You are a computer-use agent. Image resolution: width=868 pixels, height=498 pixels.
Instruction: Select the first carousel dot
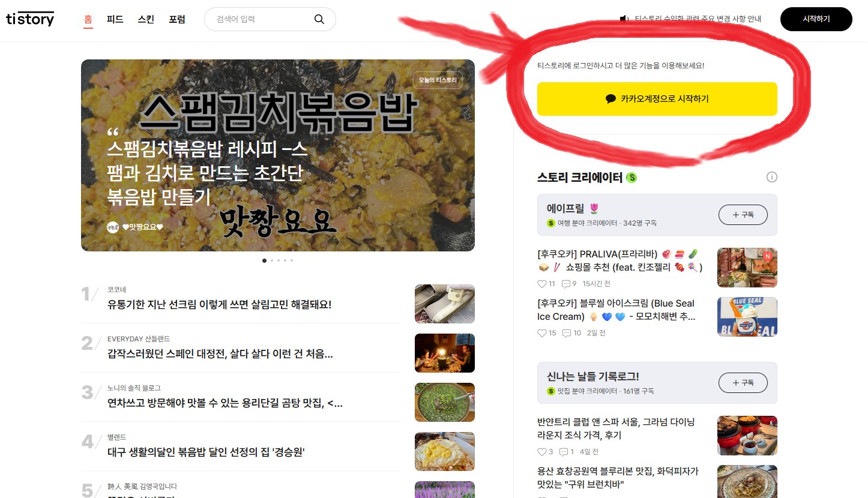click(x=264, y=260)
